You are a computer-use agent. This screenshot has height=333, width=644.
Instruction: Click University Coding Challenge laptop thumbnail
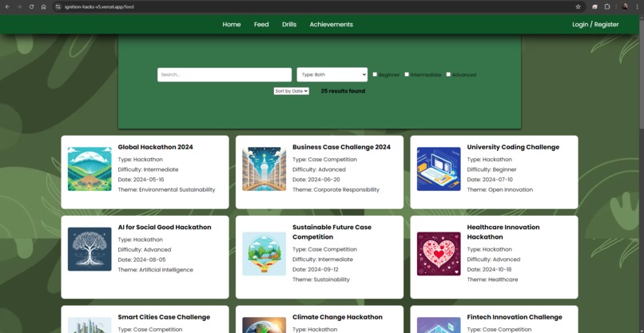(x=439, y=168)
